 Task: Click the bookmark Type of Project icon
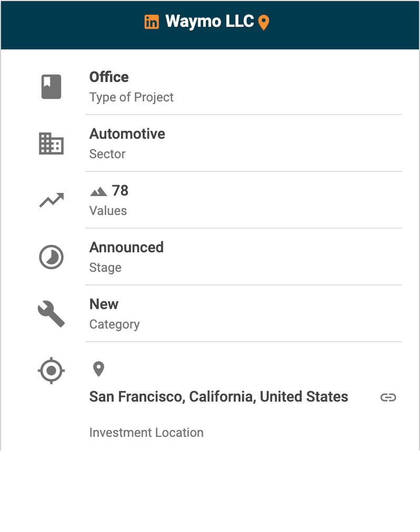[x=51, y=87]
